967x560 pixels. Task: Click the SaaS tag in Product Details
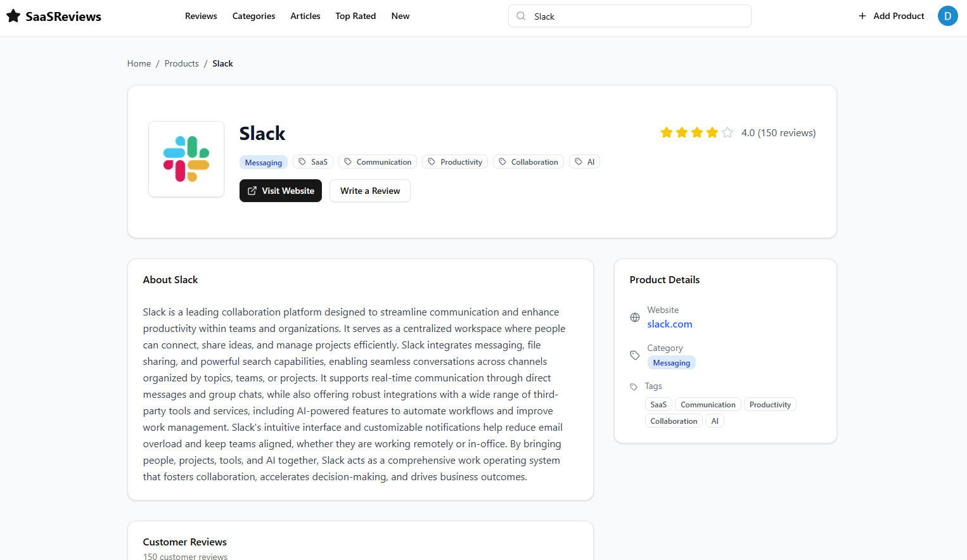[658, 404]
